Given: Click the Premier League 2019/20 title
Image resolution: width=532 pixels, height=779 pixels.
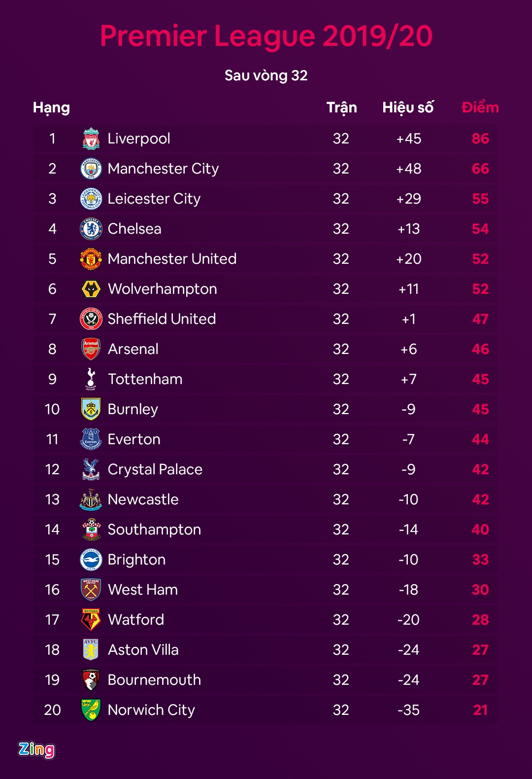Looking at the screenshot, I should pyautogui.click(x=266, y=36).
